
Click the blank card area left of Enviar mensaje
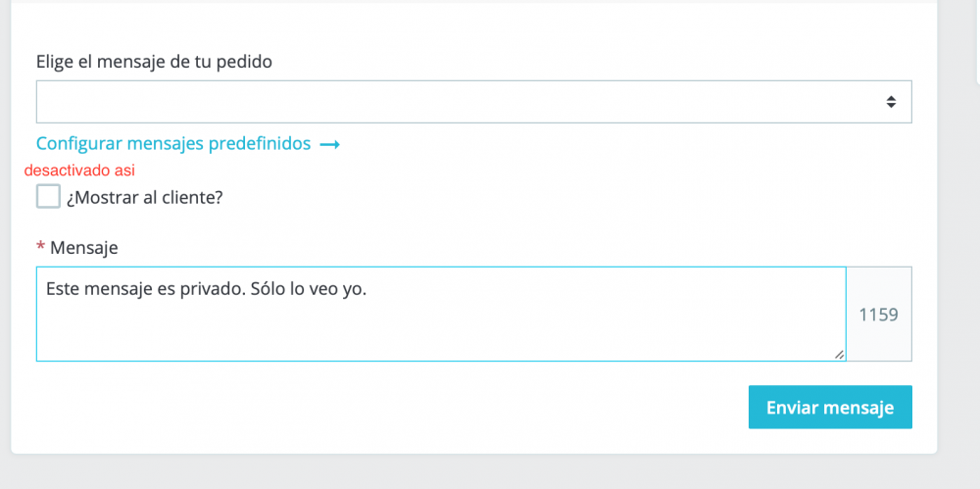pyautogui.click(x=387, y=407)
